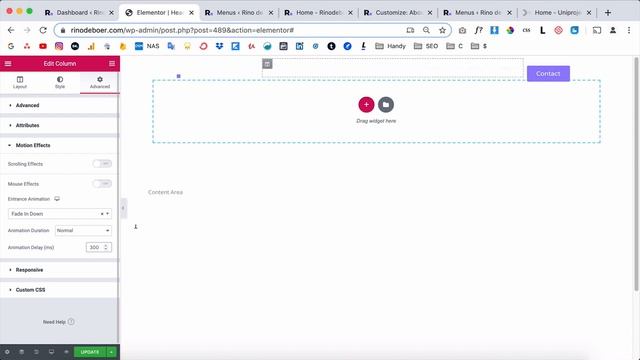Click the Preview Changes eye icon

[x=66, y=352]
